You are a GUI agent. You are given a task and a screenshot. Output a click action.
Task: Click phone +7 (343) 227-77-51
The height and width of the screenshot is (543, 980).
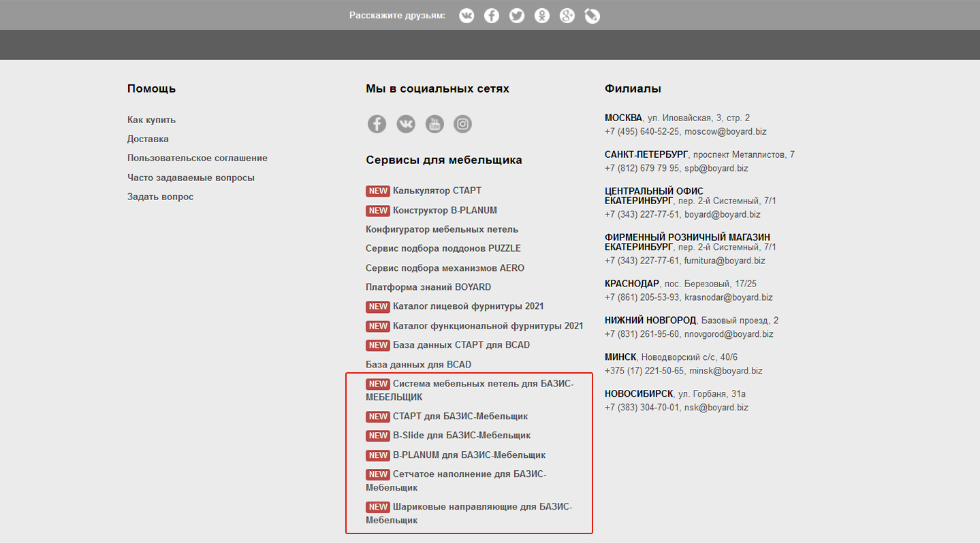[x=642, y=214]
